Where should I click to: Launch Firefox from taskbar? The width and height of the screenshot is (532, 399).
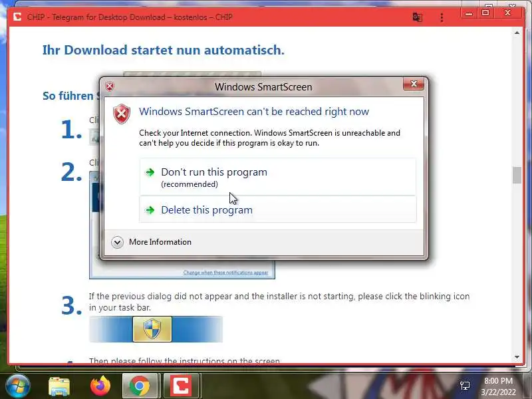100,386
